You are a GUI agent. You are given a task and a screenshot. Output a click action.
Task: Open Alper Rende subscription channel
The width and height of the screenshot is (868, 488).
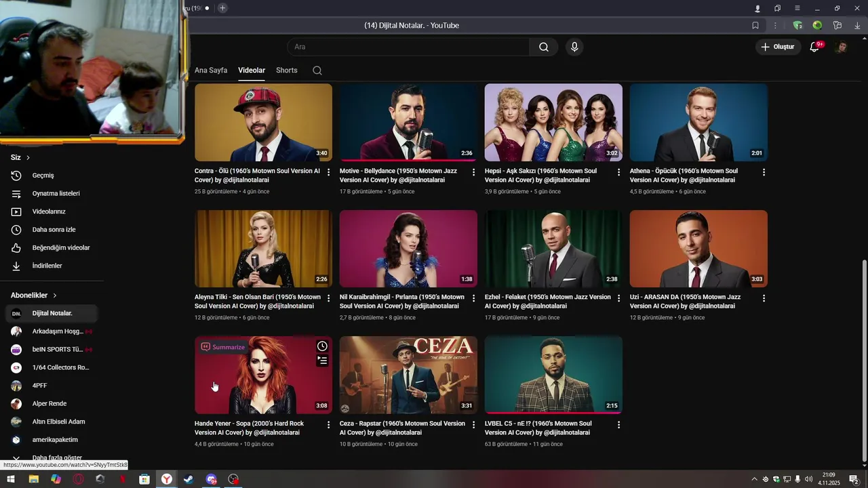click(52, 403)
